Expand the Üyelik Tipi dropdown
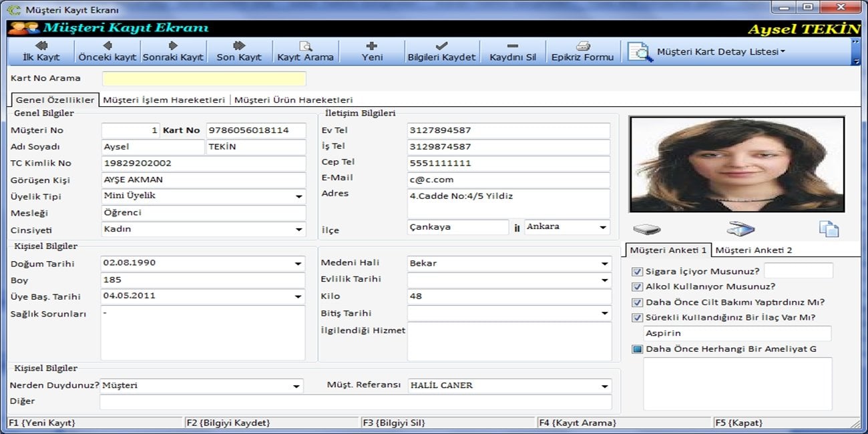 pos(298,197)
